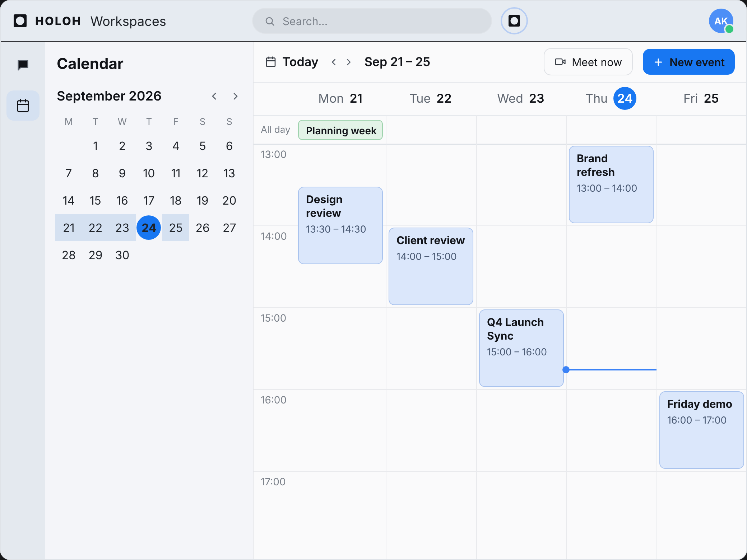Pick September 1 in mini calendar
The width and height of the screenshot is (747, 560).
pyautogui.click(x=95, y=146)
